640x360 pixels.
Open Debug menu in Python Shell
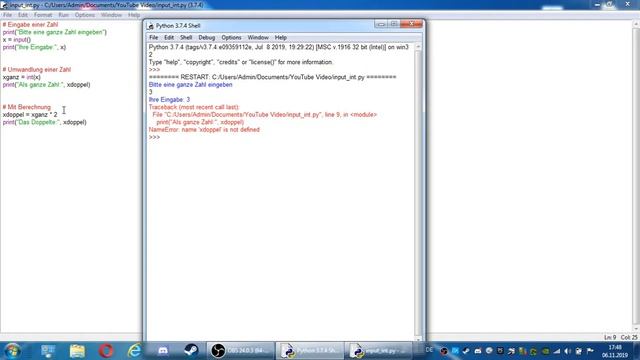pyautogui.click(x=207, y=38)
